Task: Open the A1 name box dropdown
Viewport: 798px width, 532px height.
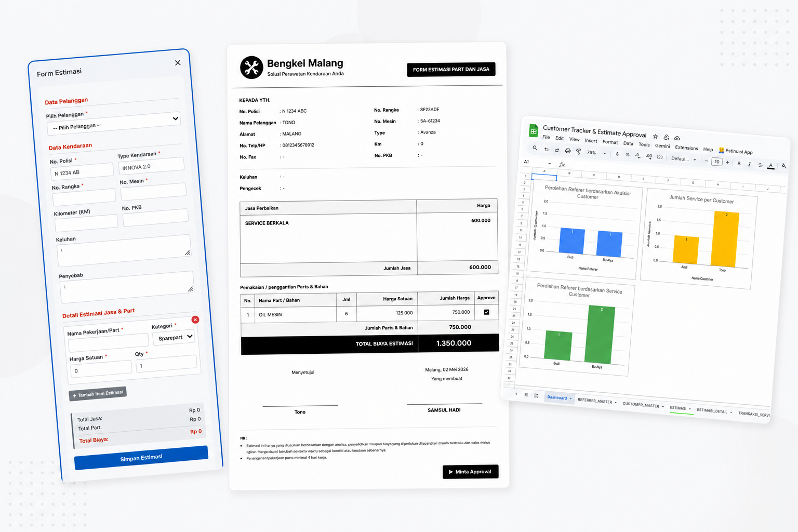Action: click(550, 164)
